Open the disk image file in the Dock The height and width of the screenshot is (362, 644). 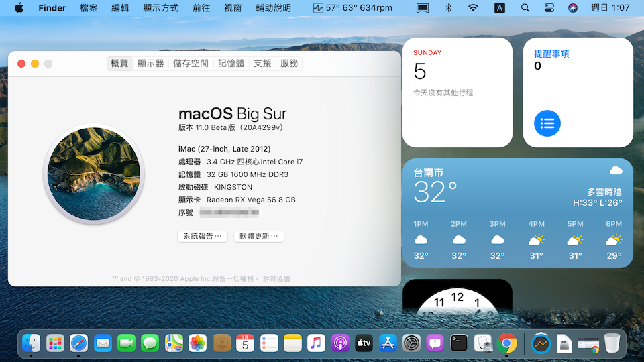pyautogui.click(x=564, y=343)
